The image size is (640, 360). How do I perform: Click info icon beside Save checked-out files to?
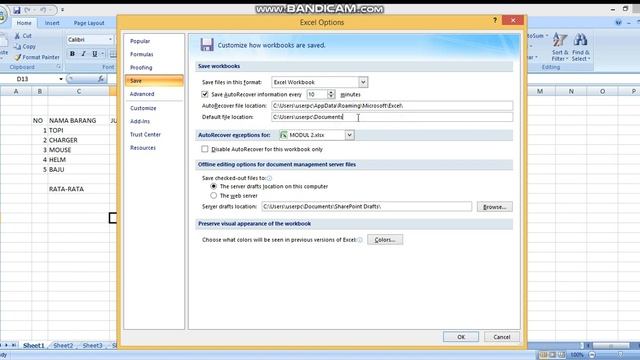[x=269, y=178]
